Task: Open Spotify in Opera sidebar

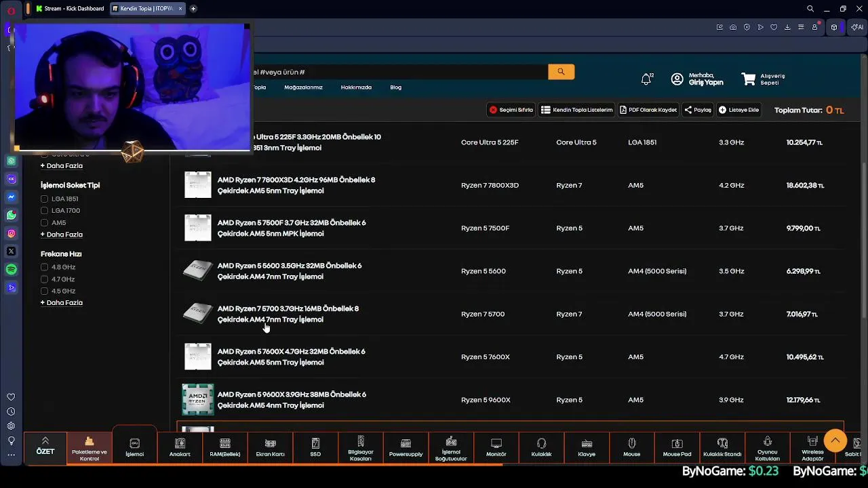Action: click(x=12, y=270)
